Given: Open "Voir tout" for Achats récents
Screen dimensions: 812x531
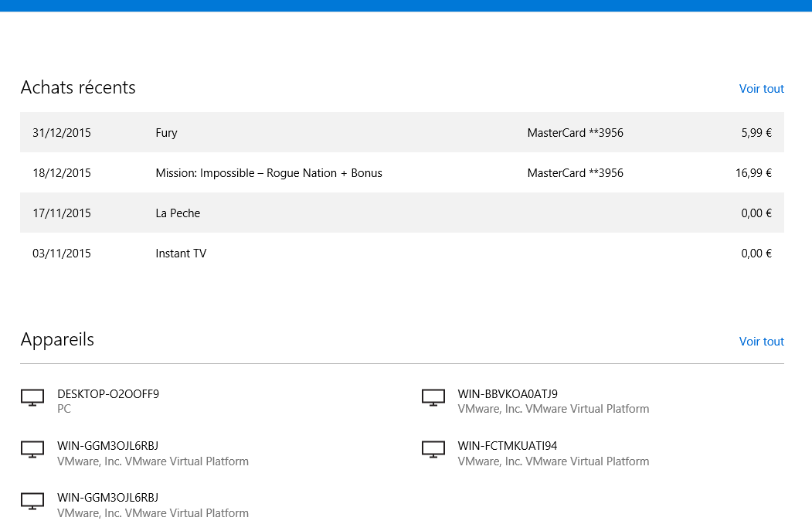Looking at the screenshot, I should point(761,89).
